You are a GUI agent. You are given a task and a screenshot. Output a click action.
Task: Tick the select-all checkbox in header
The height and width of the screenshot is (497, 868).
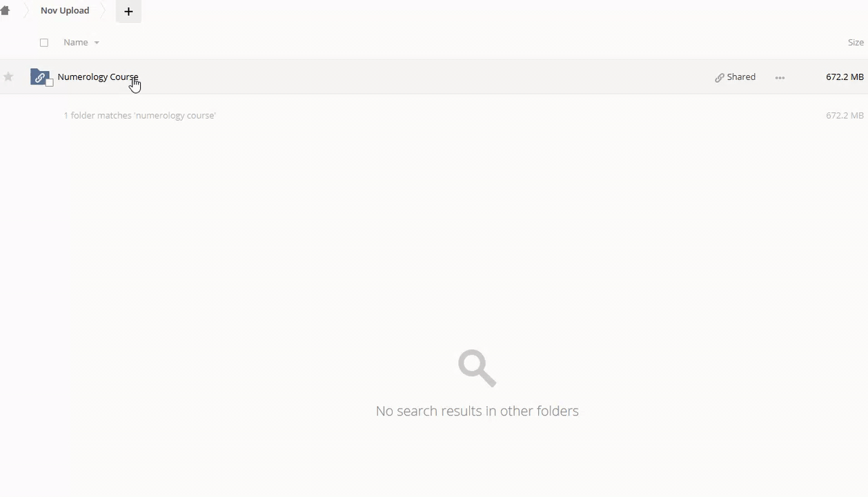[44, 43]
